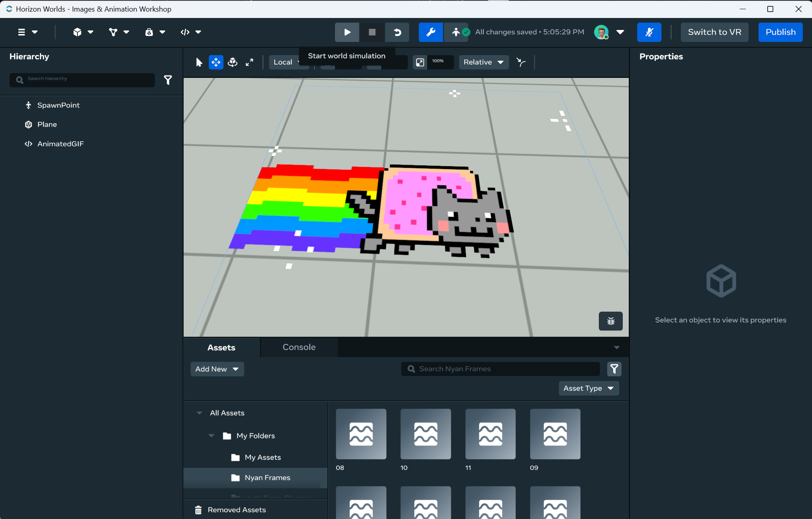Publish the world
This screenshot has height=519, width=812.
(780, 32)
